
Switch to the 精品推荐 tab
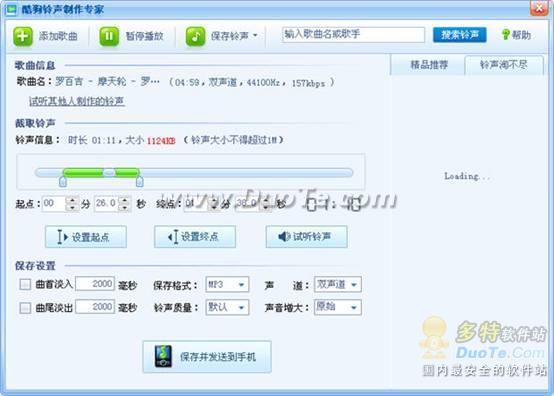tap(428, 65)
